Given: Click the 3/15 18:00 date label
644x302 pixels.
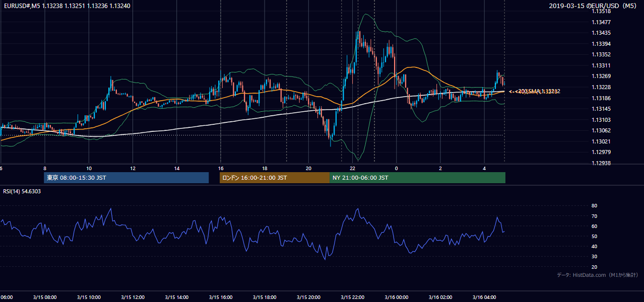Looking at the screenshot, I should pyautogui.click(x=265, y=297).
